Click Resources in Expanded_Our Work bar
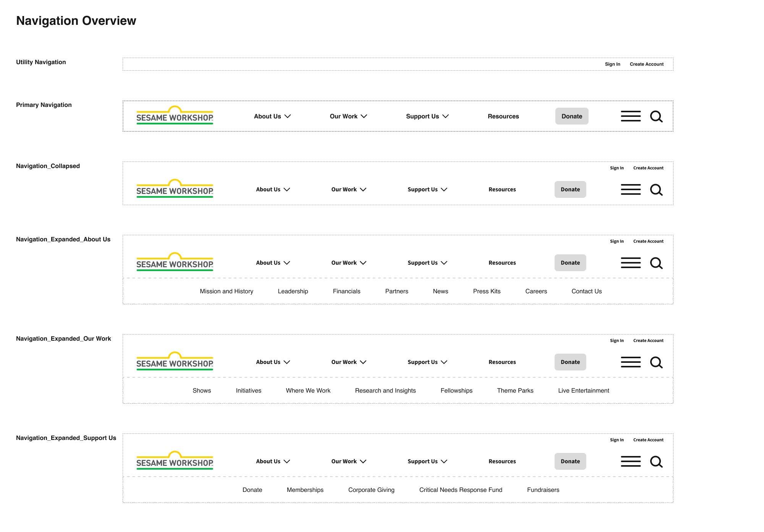Image resolution: width=764 pixels, height=532 pixels. (502, 362)
